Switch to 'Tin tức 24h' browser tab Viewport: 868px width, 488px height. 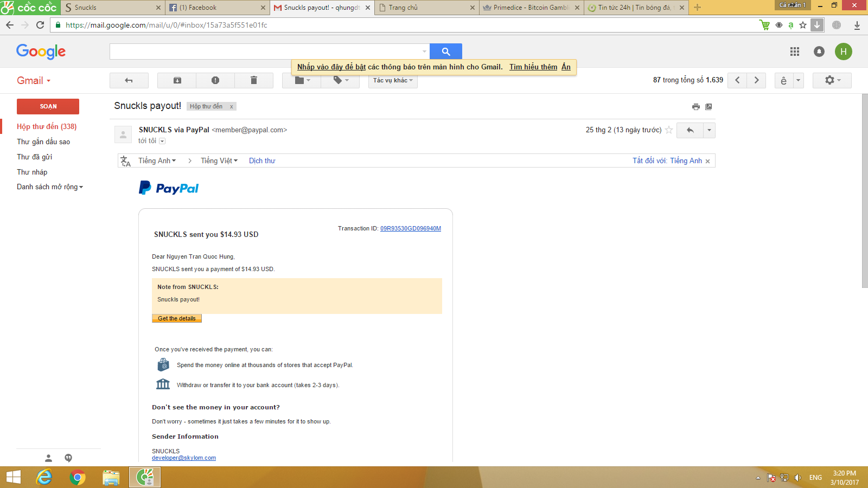pyautogui.click(x=636, y=8)
